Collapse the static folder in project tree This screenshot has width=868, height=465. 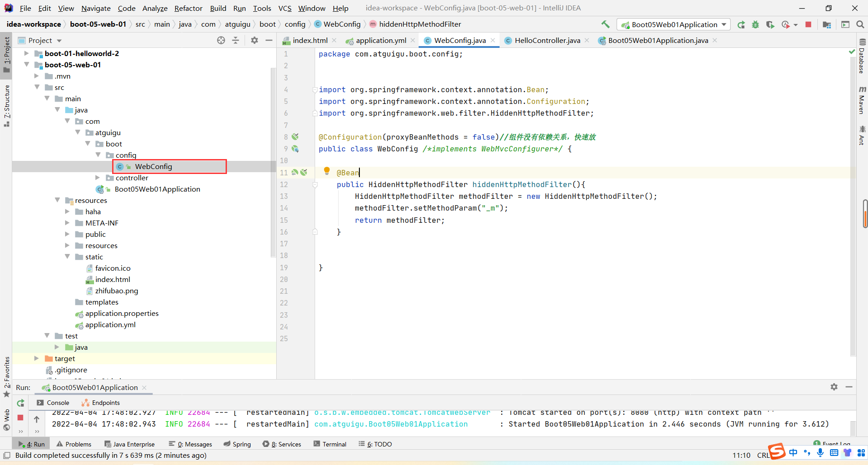[67, 257]
